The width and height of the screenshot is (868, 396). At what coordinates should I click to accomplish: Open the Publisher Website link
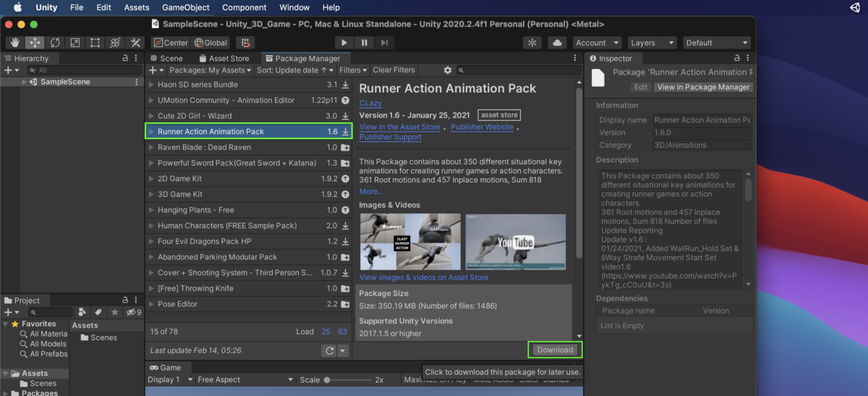tap(482, 127)
